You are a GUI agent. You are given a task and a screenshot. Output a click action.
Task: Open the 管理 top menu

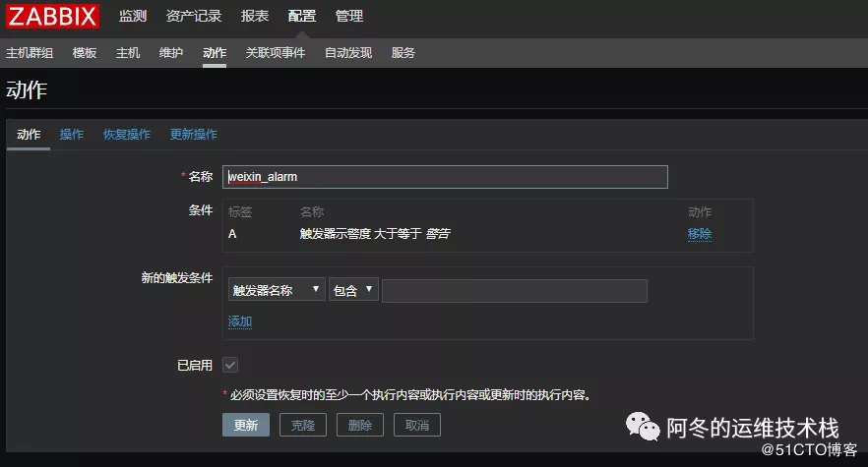tap(349, 16)
